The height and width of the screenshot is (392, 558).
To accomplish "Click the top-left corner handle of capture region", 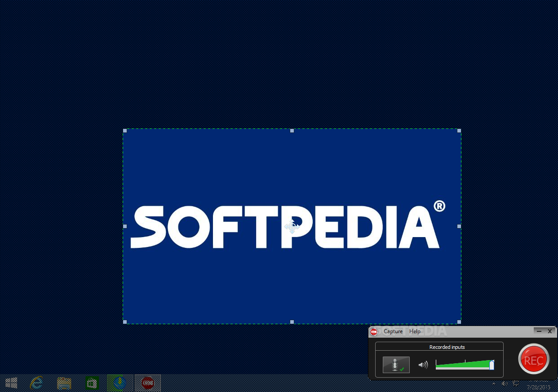I will coord(125,131).
